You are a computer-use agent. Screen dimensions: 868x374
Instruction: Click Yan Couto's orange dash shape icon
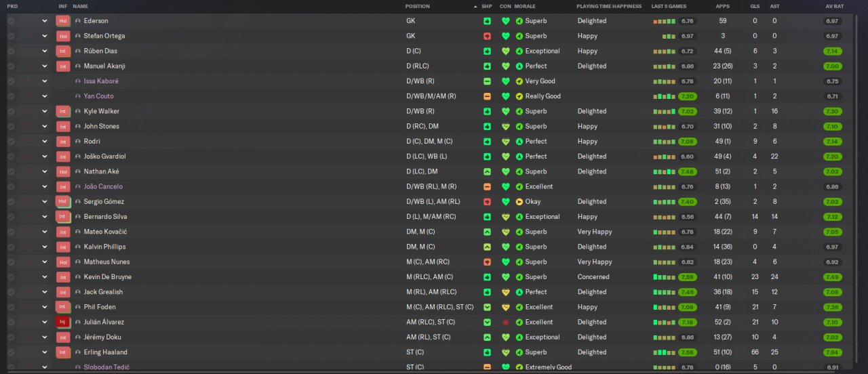[487, 96]
